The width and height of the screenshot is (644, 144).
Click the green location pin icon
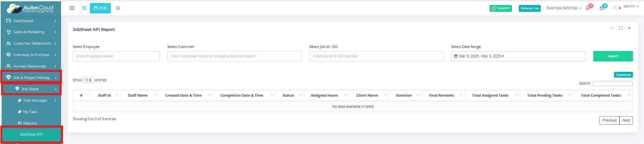tap(84, 8)
